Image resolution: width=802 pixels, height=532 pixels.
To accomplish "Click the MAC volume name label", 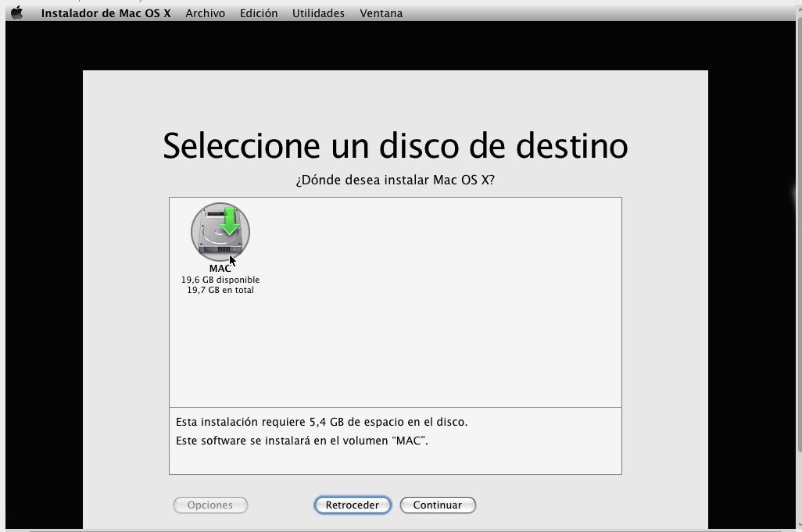I will coord(220,268).
